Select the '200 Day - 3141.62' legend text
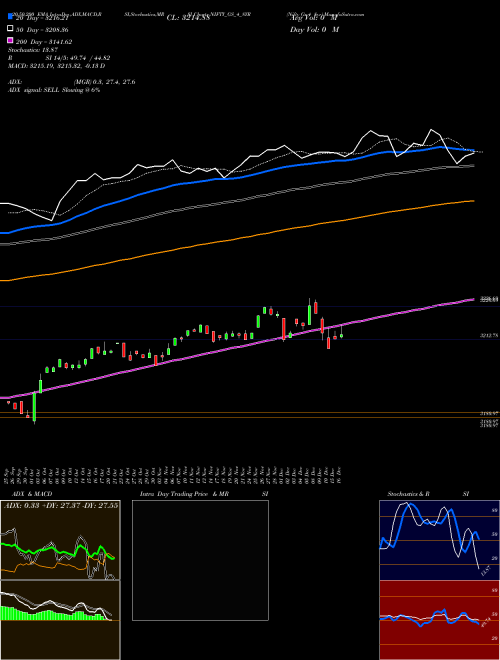 tap(44, 42)
